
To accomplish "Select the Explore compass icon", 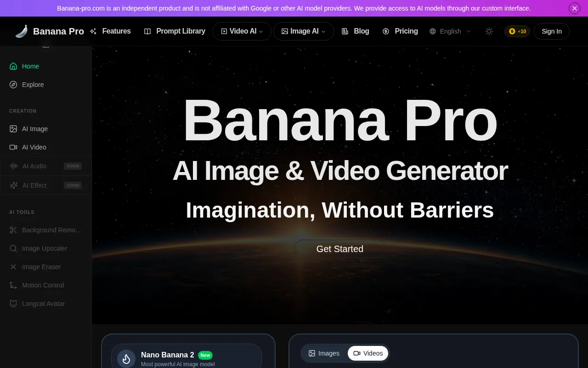I will pos(13,85).
